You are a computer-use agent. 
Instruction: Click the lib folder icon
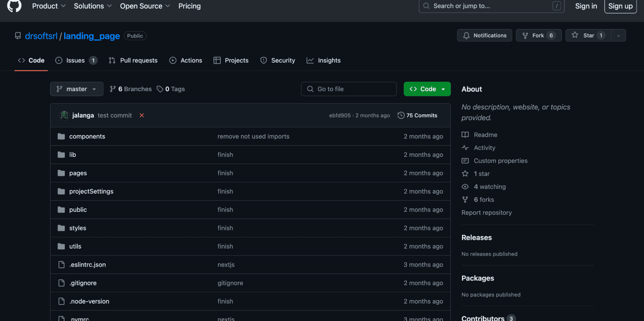(61, 155)
